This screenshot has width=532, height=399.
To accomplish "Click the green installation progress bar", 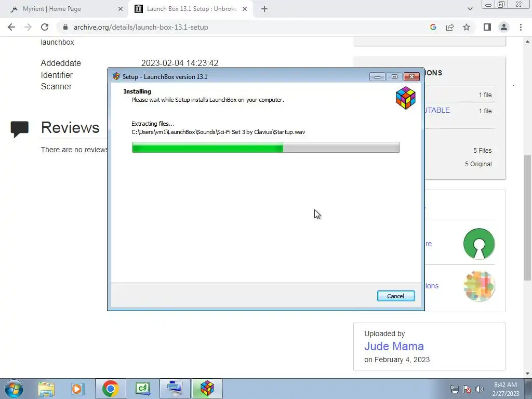I will 265,147.
